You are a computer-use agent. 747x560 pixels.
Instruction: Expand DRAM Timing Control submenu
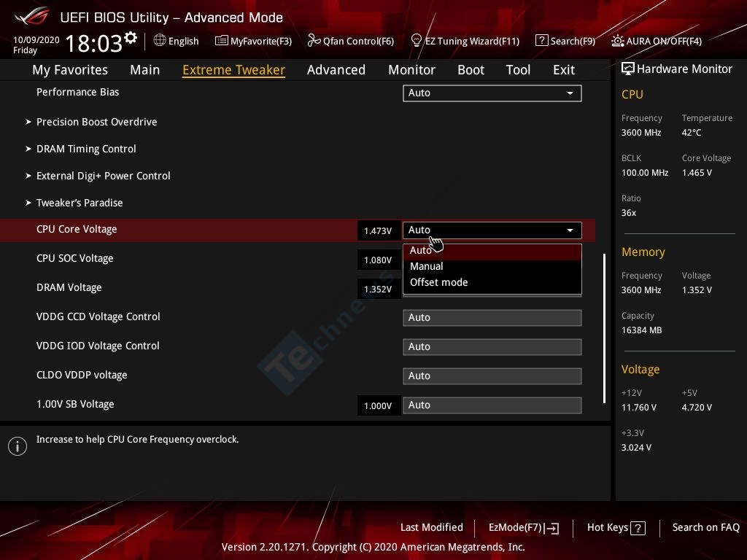coord(86,149)
